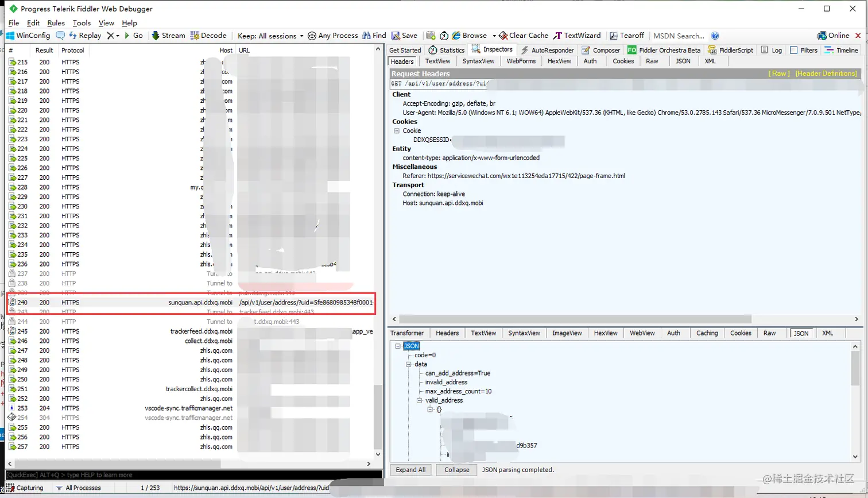Screen dimensions: 868x498
Task: Open the Log tab
Action: (x=772, y=50)
